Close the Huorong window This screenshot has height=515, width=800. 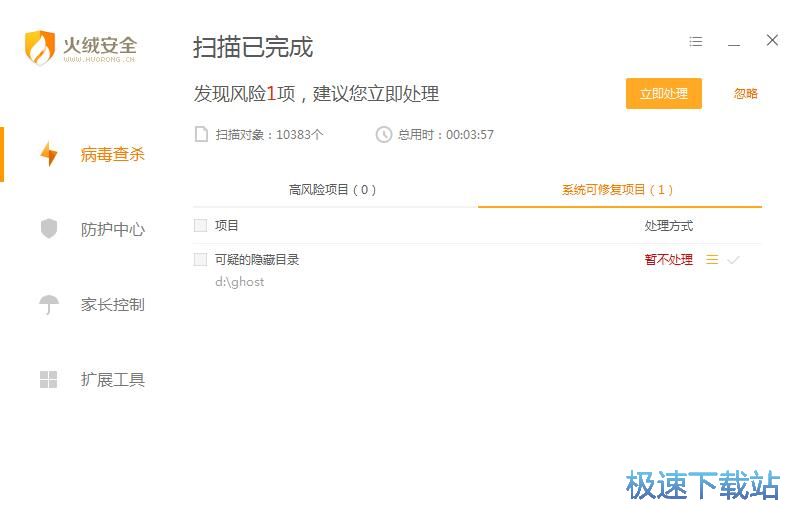pos(772,40)
